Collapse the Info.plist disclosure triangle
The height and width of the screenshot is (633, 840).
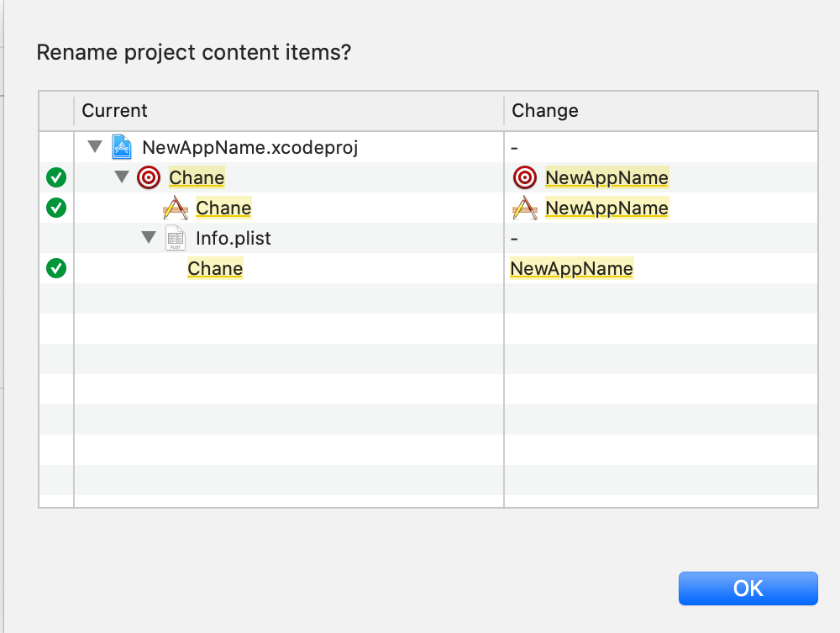(149, 238)
